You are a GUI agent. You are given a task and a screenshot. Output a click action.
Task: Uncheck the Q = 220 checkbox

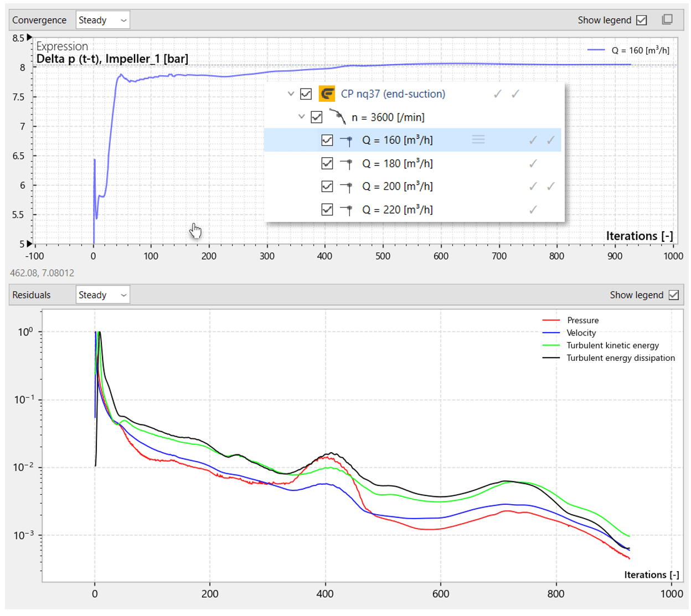pos(327,210)
